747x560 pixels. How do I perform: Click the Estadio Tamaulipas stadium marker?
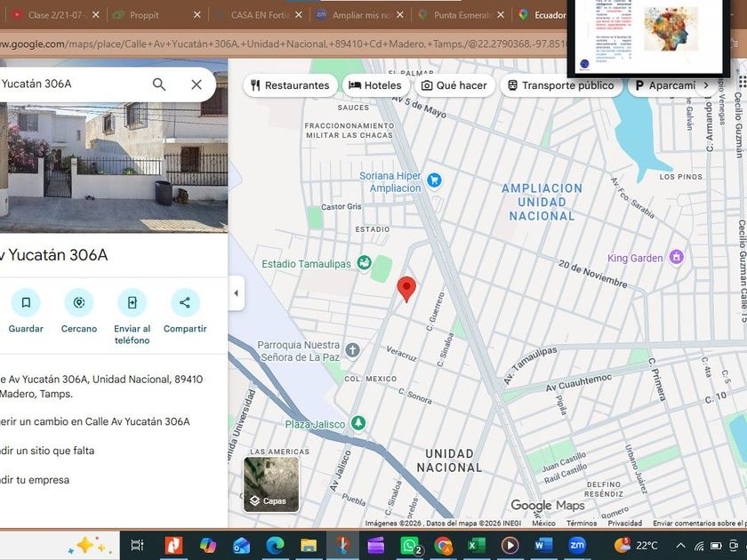365,262
